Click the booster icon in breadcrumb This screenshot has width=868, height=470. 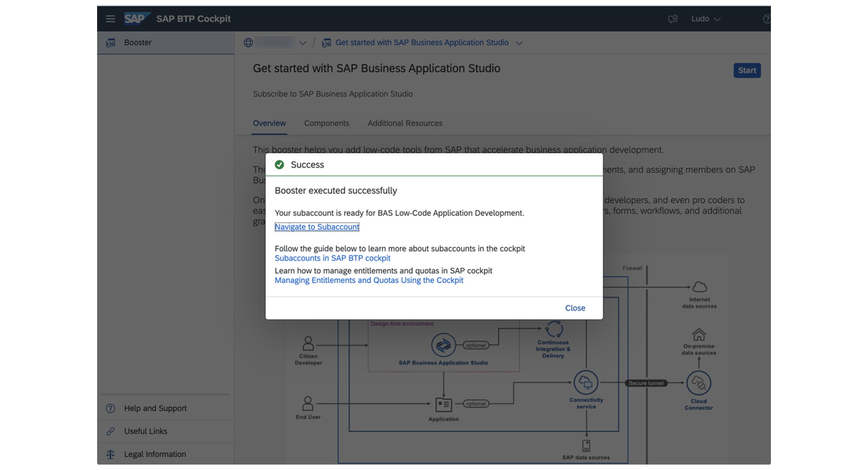pos(327,43)
